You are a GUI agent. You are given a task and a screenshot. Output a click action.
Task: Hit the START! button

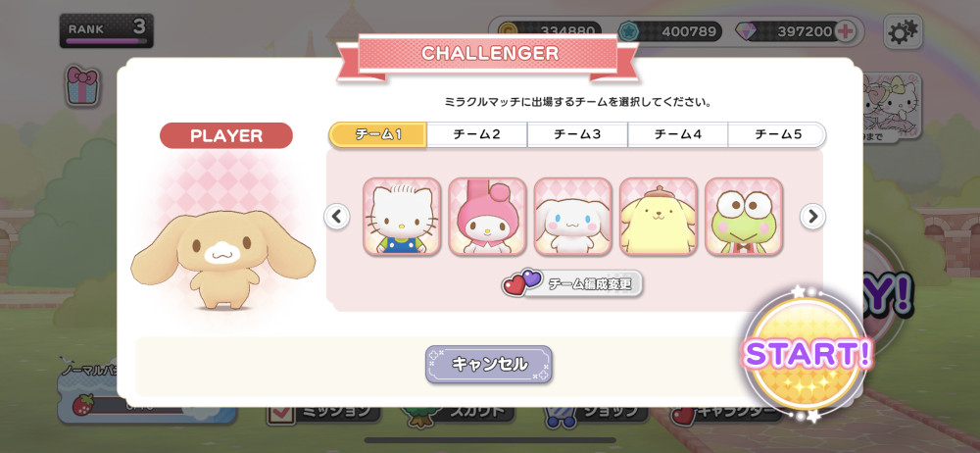coord(807,354)
